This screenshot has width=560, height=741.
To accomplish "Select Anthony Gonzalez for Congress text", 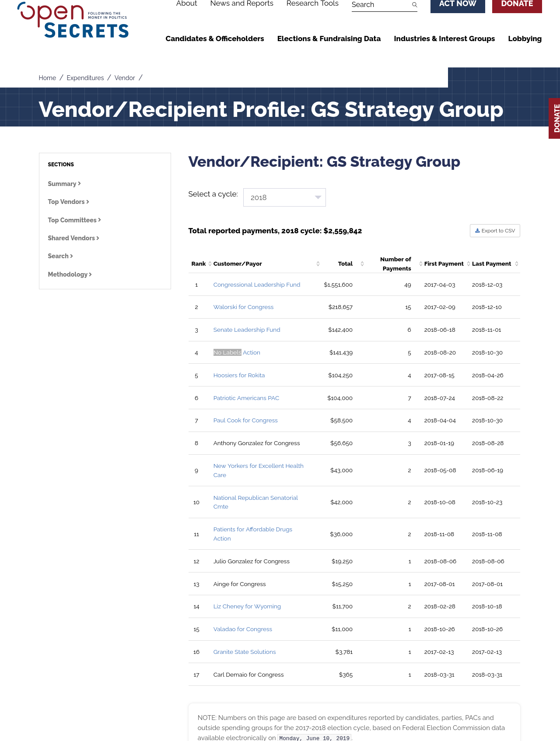I will [256, 443].
